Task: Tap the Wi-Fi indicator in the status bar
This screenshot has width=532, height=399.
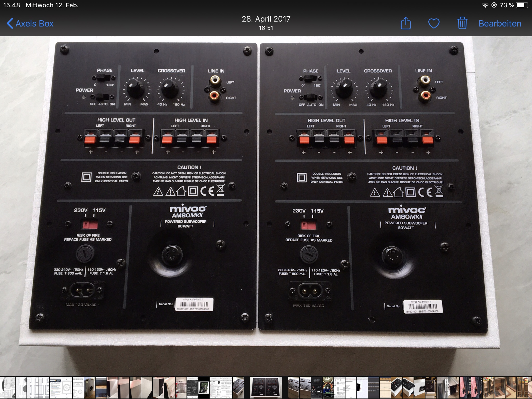Action: (x=485, y=5)
